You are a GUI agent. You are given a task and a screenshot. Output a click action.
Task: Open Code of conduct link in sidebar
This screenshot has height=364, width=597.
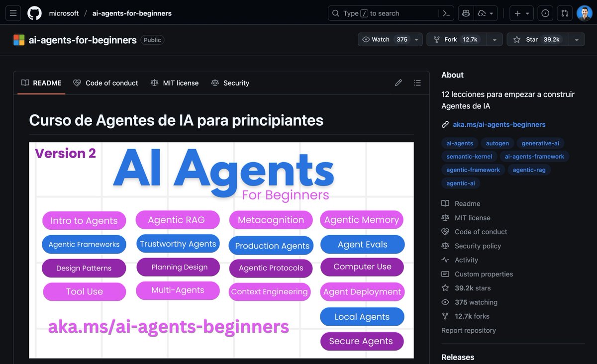475,232
